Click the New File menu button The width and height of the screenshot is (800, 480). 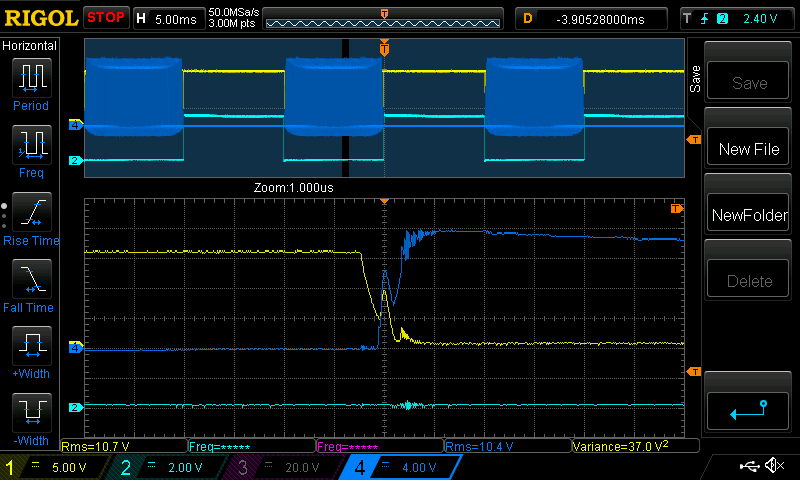748,149
